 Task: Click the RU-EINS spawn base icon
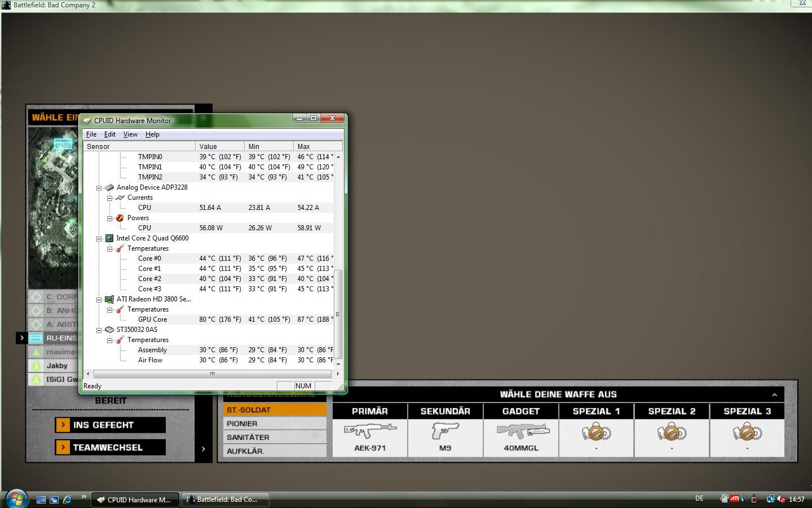click(x=36, y=338)
